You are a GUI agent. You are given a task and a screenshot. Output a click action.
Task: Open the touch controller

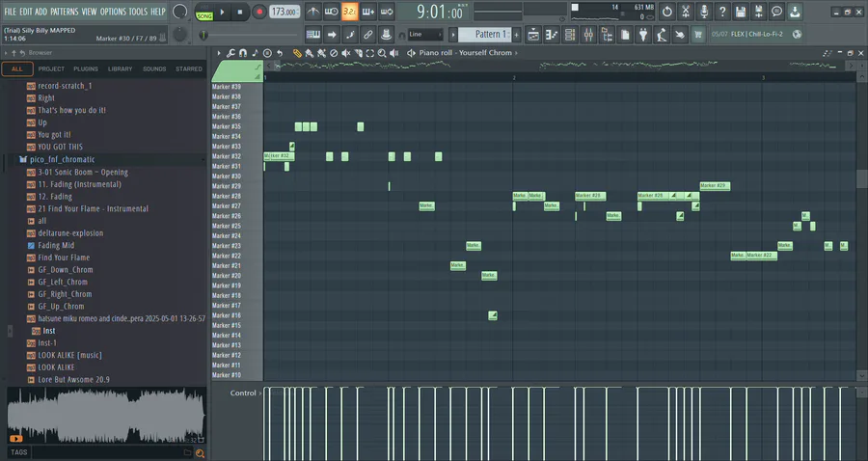[679, 35]
